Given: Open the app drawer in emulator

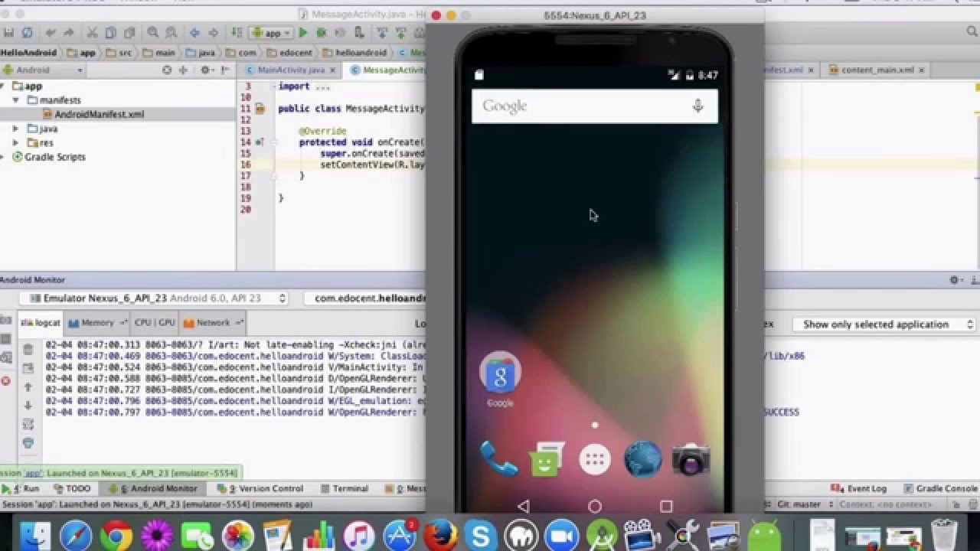Looking at the screenshot, I should [595, 459].
